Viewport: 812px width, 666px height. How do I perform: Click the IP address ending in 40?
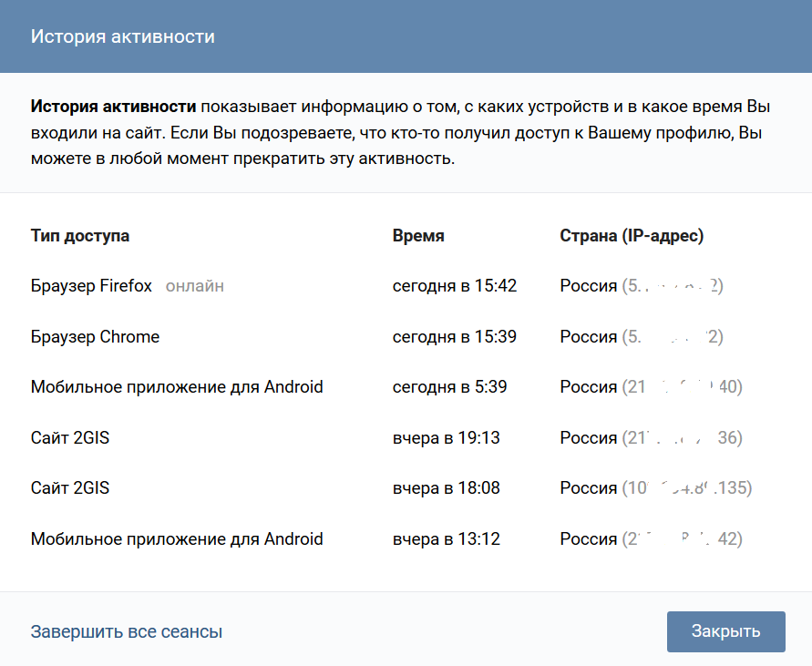682,387
